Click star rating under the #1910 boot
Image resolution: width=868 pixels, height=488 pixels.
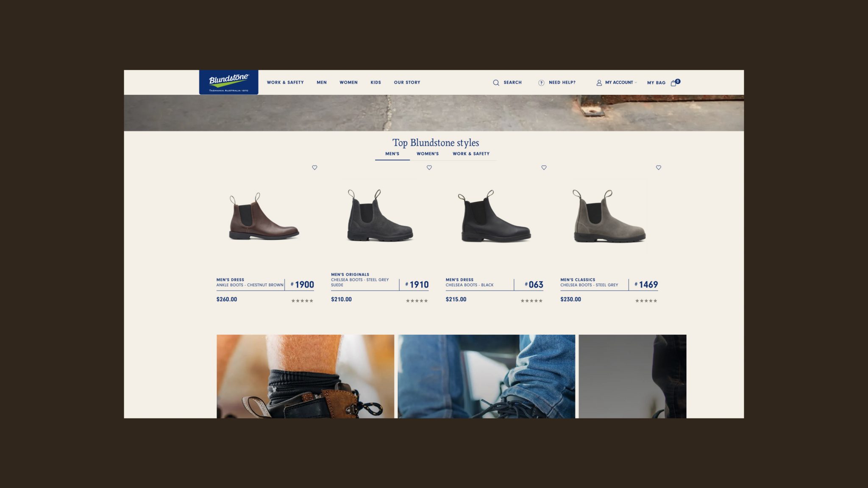click(417, 301)
